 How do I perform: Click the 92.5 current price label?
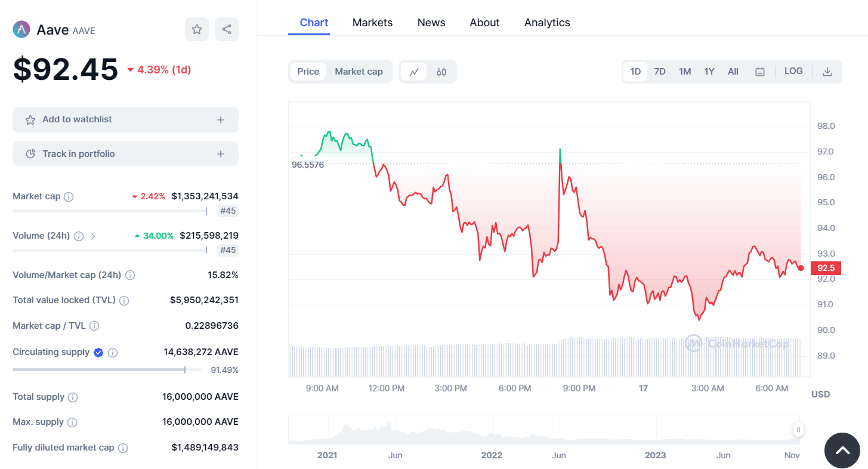pos(826,268)
